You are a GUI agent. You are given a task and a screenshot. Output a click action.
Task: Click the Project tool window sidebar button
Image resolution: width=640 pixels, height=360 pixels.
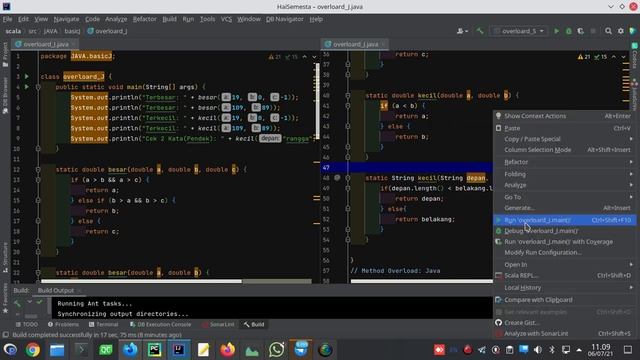click(x=5, y=54)
